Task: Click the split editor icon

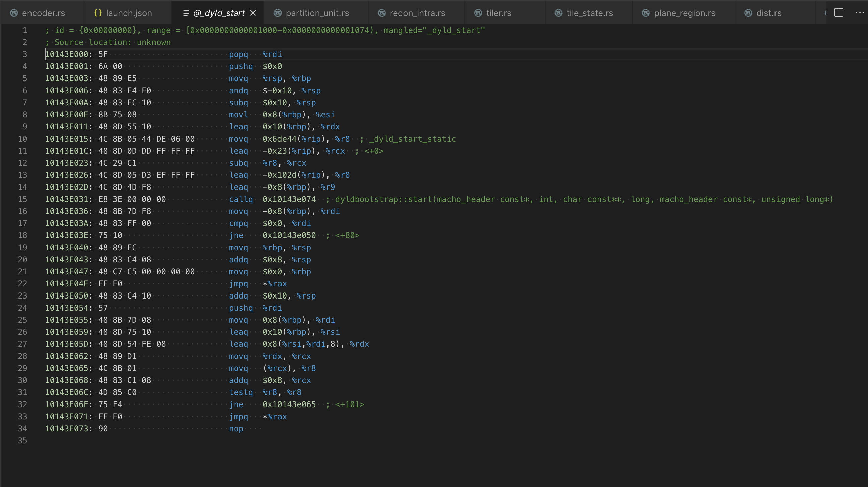Action: pyautogui.click(x=839, y=13)
